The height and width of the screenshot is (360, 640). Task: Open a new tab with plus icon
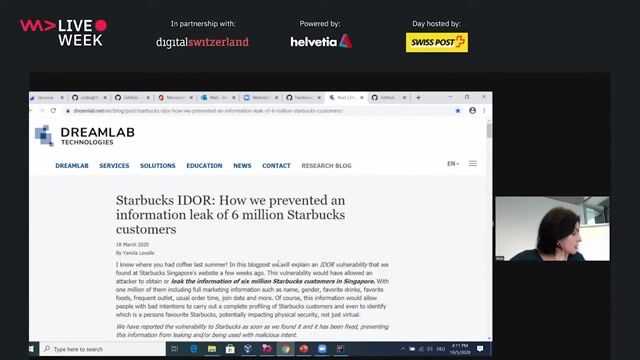418,98
